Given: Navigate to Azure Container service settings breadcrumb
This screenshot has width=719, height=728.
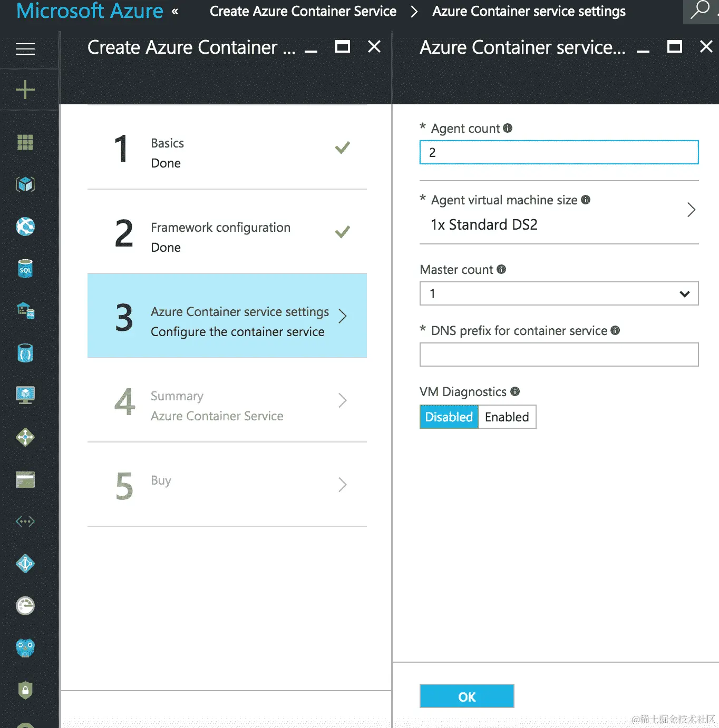Looking at the screenshot, I should pos(528,11).
